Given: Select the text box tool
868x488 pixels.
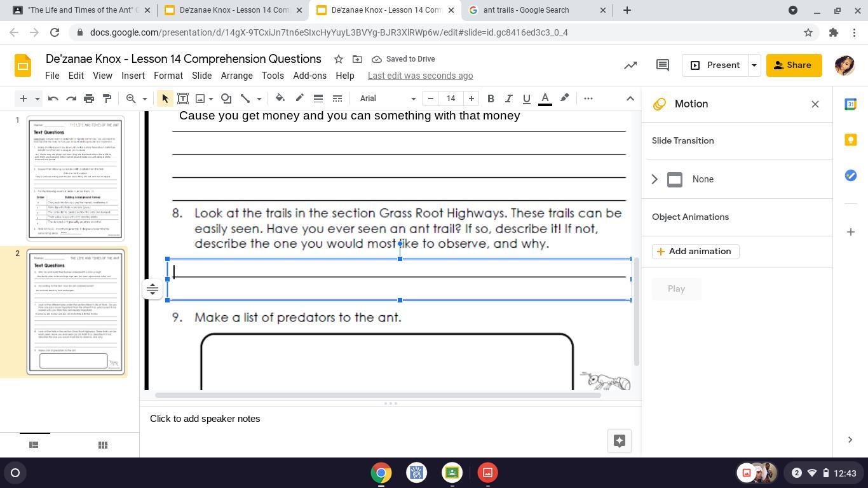Looking at the screenshot, I should [x=182, y=98].
